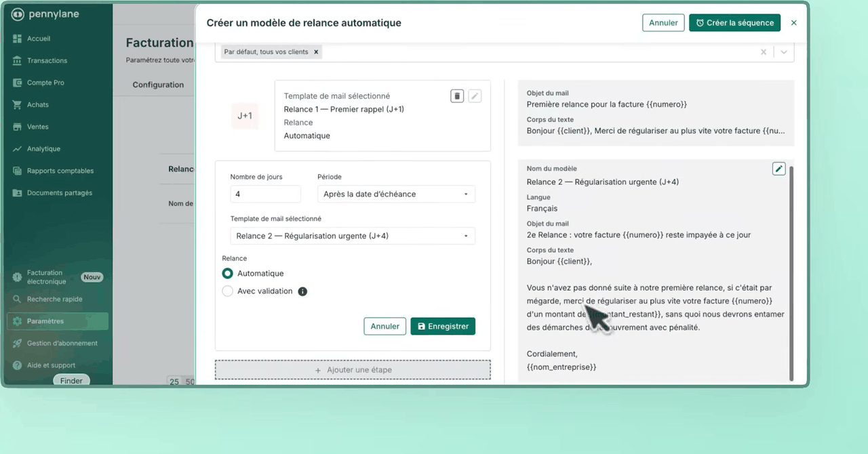
Task: Close the modal with the X icon
Action: click(x=794, y=22)
